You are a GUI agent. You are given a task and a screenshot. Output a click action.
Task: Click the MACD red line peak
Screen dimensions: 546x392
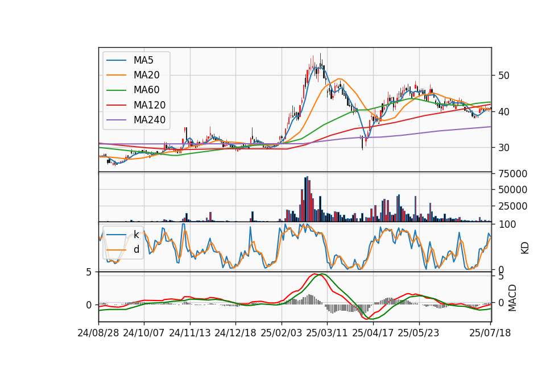pyautogui.click(x=315, y=274)
